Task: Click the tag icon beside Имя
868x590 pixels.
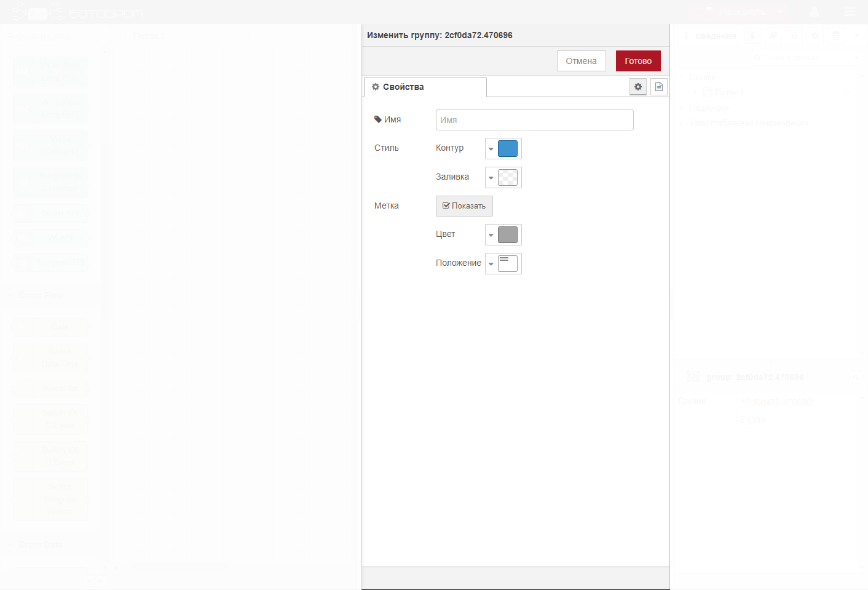Action: pos(378,119)
